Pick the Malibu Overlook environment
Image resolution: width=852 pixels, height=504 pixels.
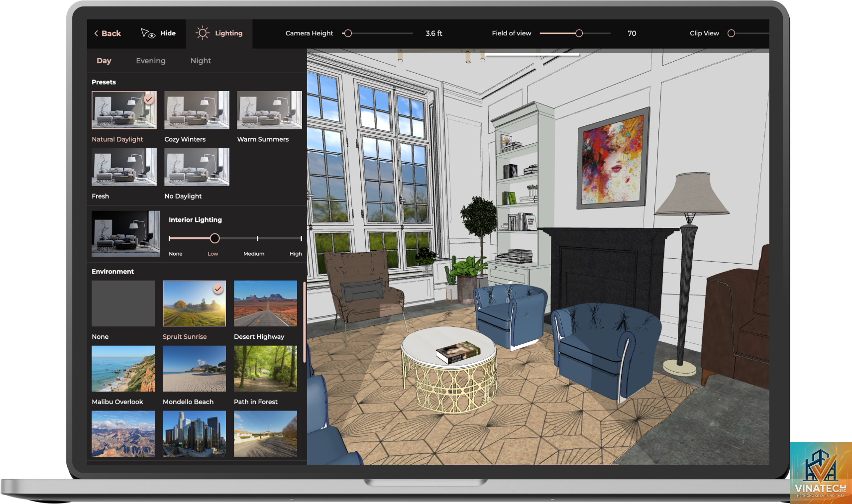(x=123, y=369)
